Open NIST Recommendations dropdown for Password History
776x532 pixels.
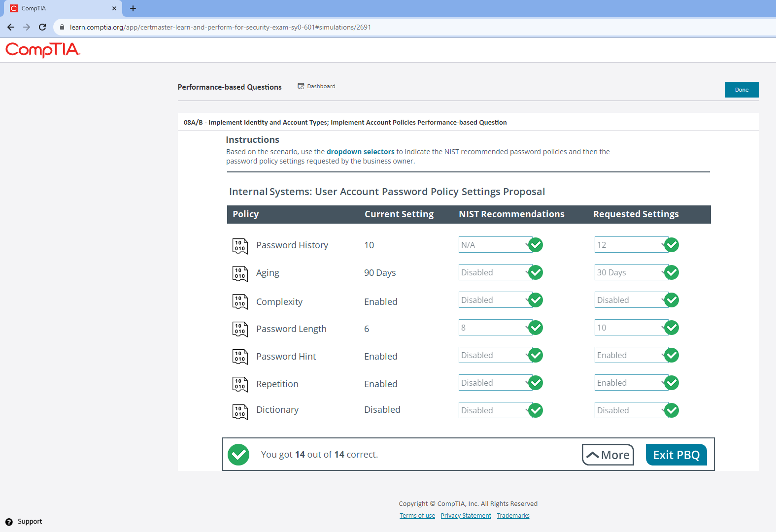494,245
